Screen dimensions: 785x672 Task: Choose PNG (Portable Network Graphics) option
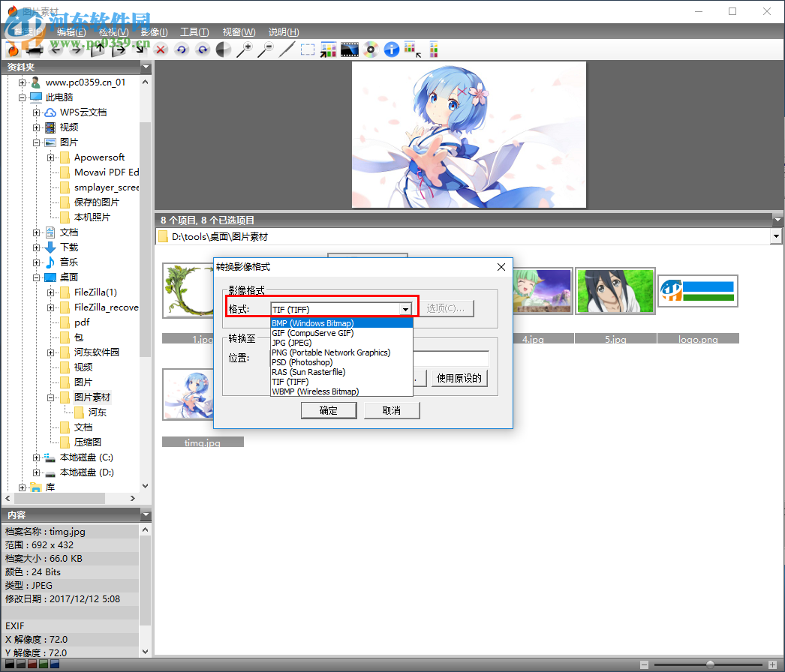(x=342, y=352)
